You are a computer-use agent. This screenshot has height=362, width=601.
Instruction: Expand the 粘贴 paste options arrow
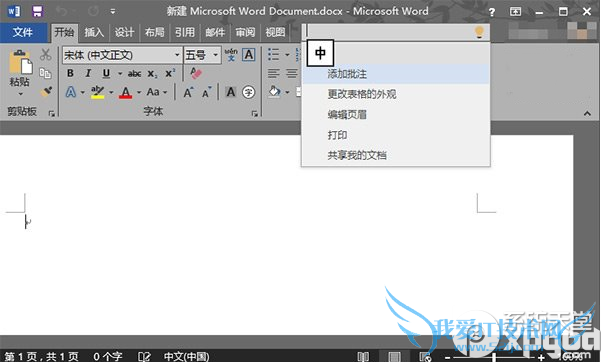tap(20, 94)
